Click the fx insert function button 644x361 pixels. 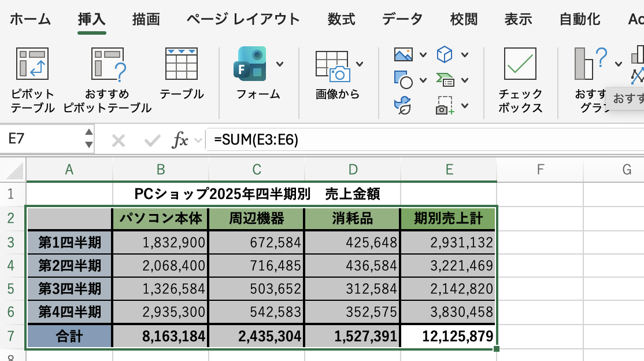click(x=181, y=140)
